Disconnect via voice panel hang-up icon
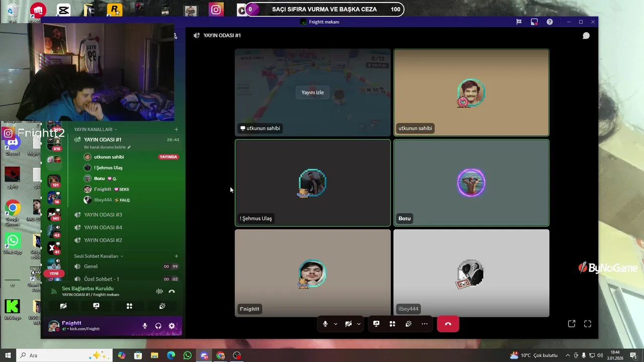Screen dimensions: 644x362 (172, 291)
